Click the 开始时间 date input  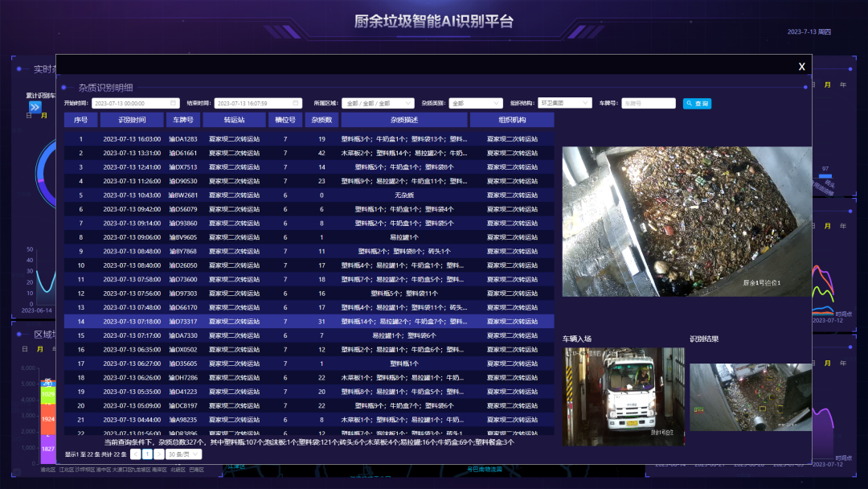point(136,103)
